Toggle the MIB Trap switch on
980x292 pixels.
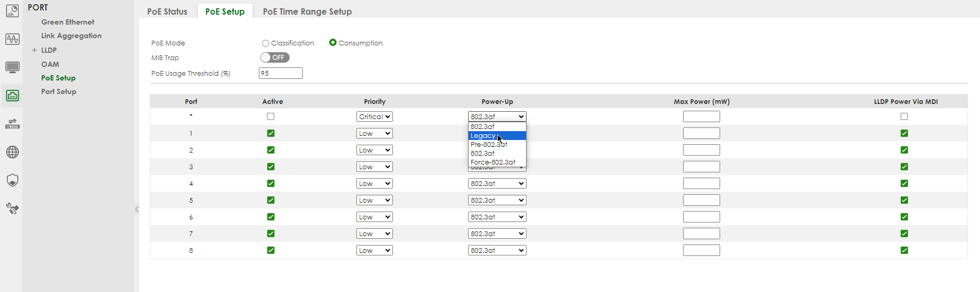coord(274,57)
